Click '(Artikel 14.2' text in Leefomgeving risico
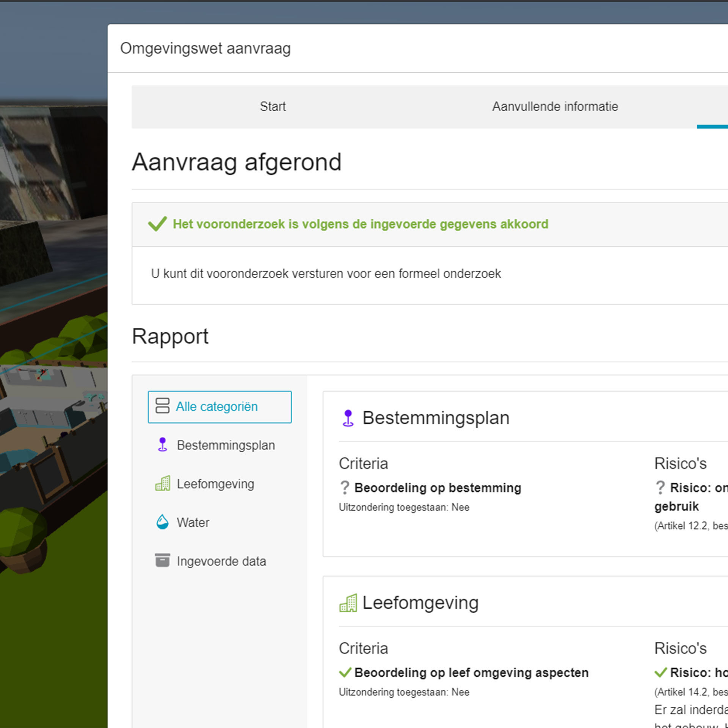The height and width of the screenshot is (728, 728). coord(682,692)
